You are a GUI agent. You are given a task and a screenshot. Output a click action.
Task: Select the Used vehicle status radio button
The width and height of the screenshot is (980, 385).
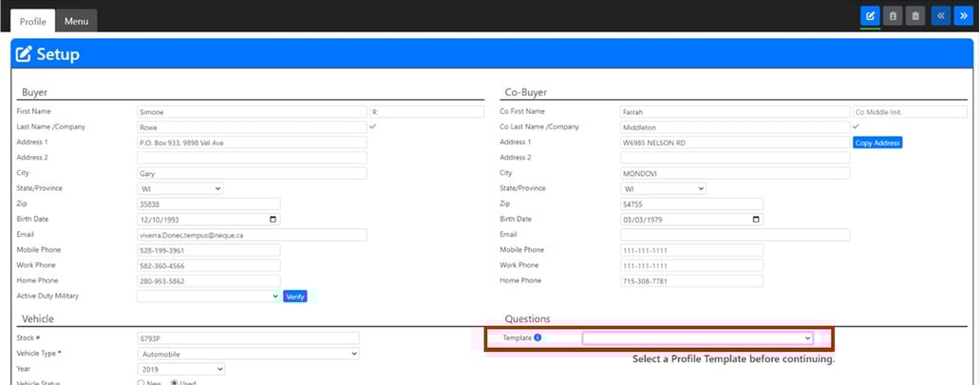point(174,382)
